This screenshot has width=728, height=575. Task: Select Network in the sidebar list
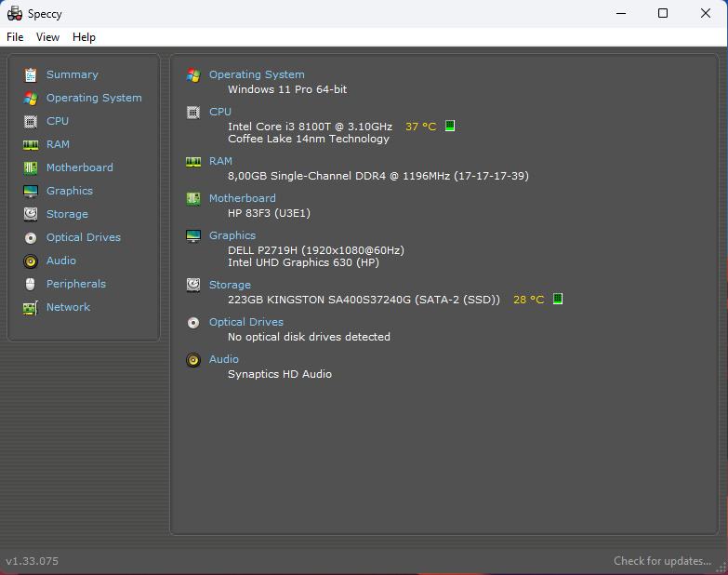(x=68, y=307)
